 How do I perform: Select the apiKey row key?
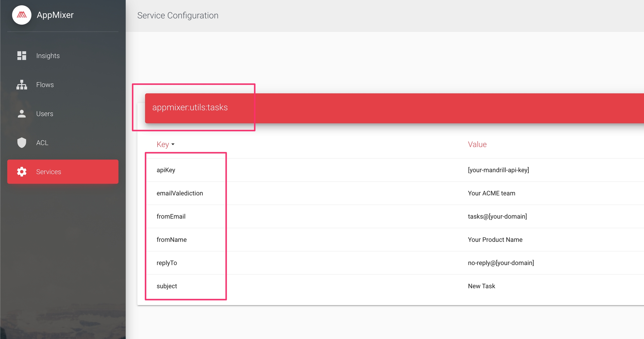tap(166, 170)
